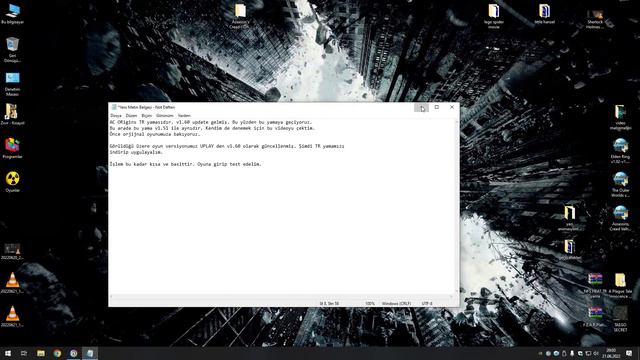Select the Bu bilgisayar desktop icon

pyautogui.click(x=13, y=14)
